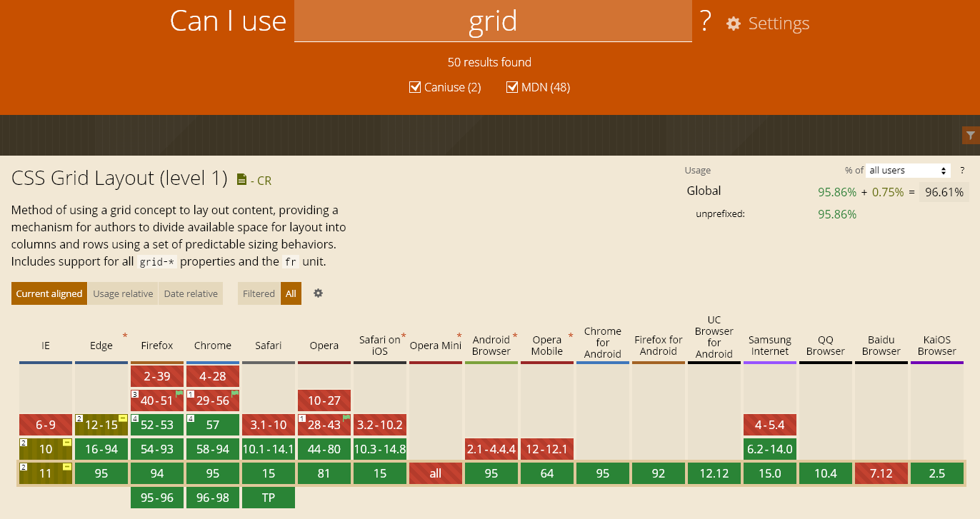The width and height of the screenshot is (980, 519).
Task: Open the 'all users' usage dropdown
Action: (x=908, y=171)
